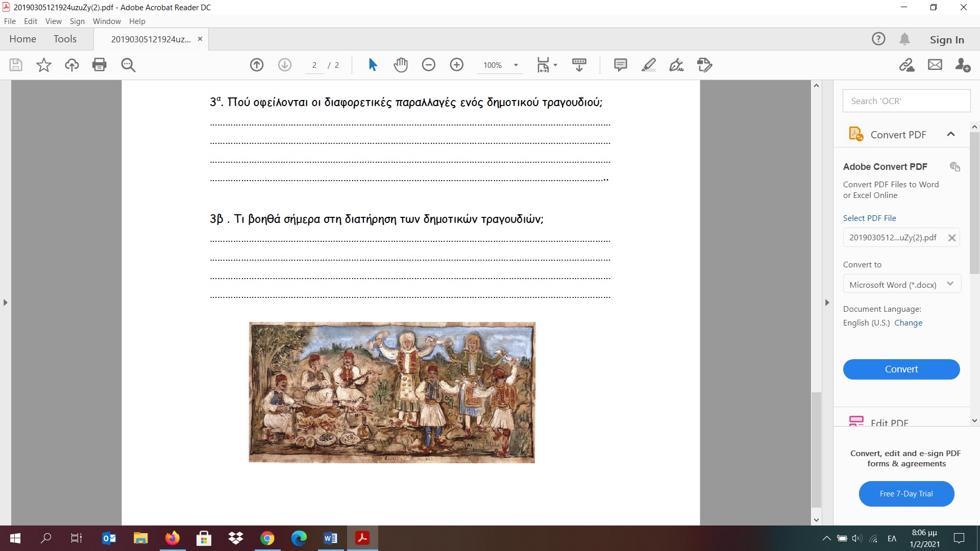The height and width of the screenshot is (551, 980).
Task: Open the zoom level dropdown
Action: 516,65
